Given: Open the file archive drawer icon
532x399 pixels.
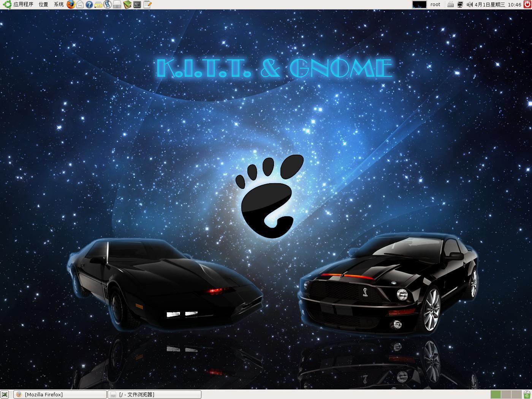Looking at the screenshot, I should [x=98, y=5].
